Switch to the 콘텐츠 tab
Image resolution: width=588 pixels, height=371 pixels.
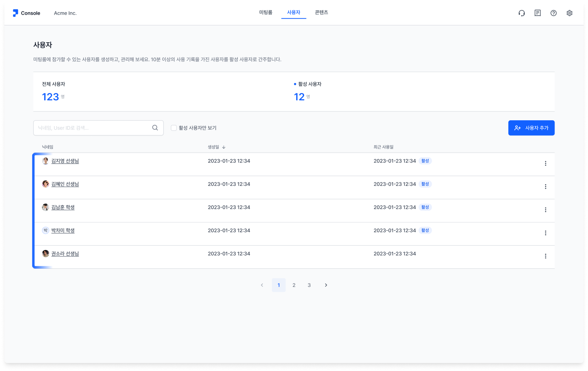[x=322, y=13]
